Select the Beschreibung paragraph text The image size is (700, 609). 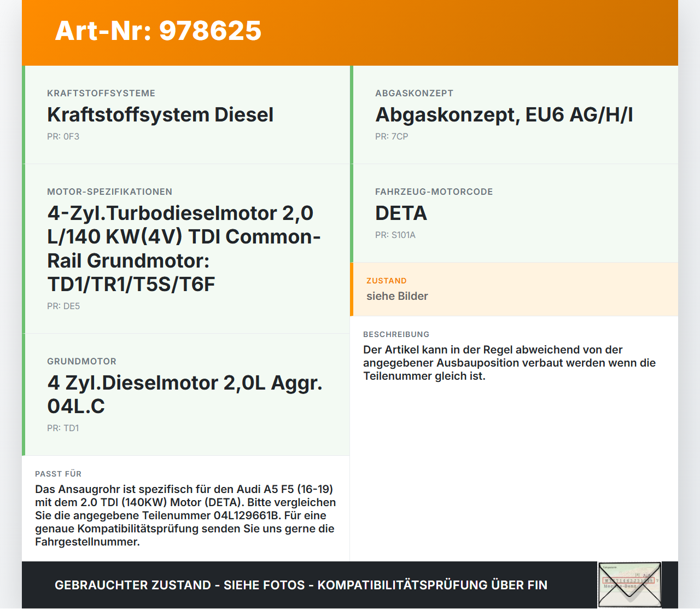(509, 363)
